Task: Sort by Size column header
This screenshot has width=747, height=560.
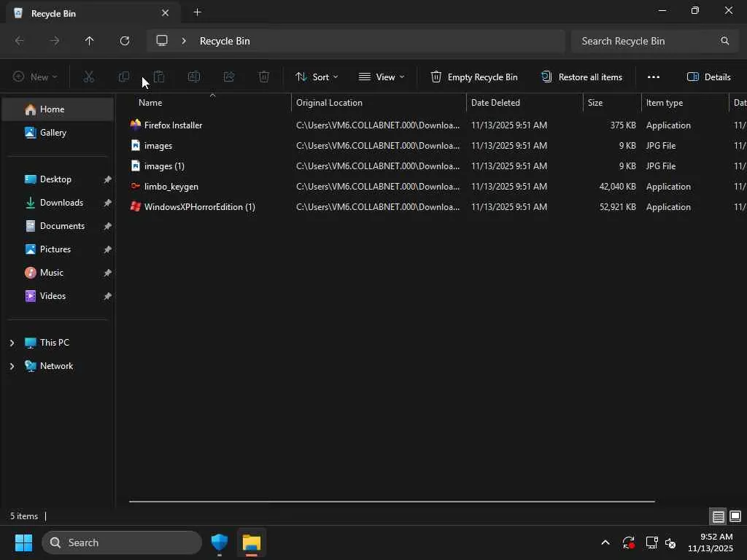Action: coord(612,102)
